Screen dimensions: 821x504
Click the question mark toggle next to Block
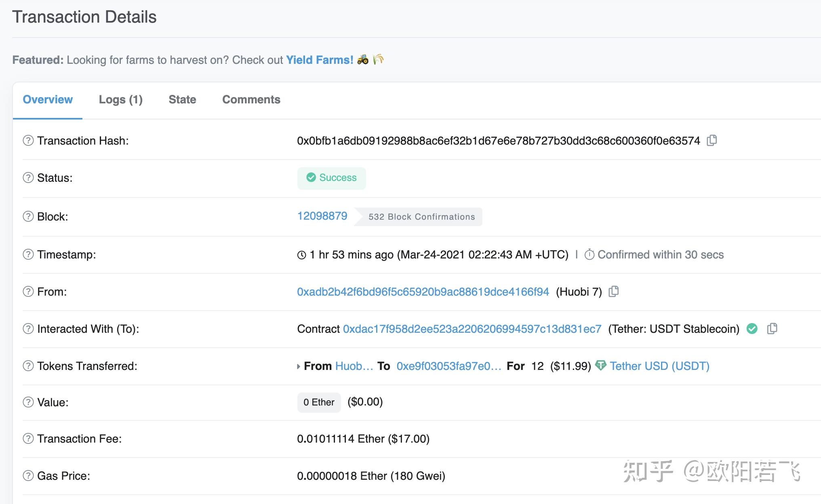tap(29, 217)
